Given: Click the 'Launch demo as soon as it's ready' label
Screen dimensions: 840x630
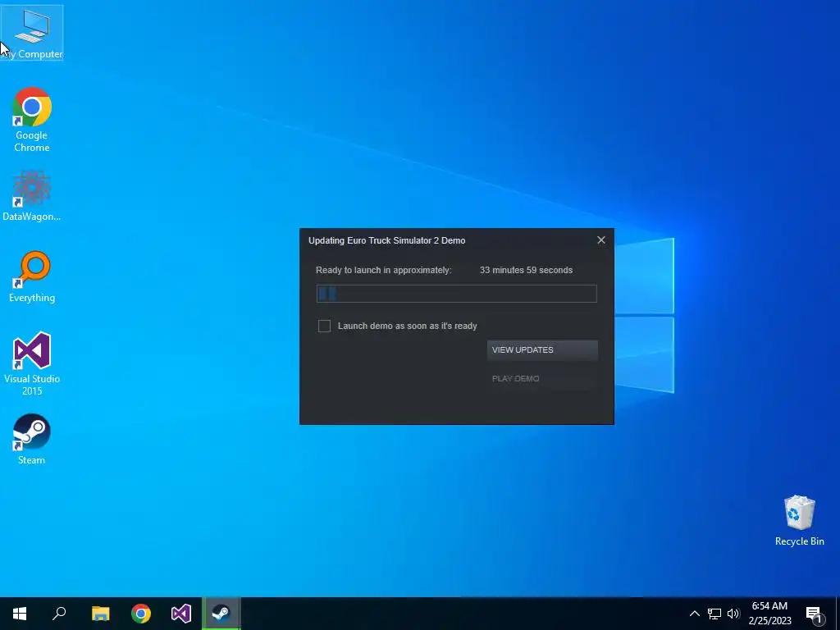Looking at the screenshot, I should coord(407,326).
